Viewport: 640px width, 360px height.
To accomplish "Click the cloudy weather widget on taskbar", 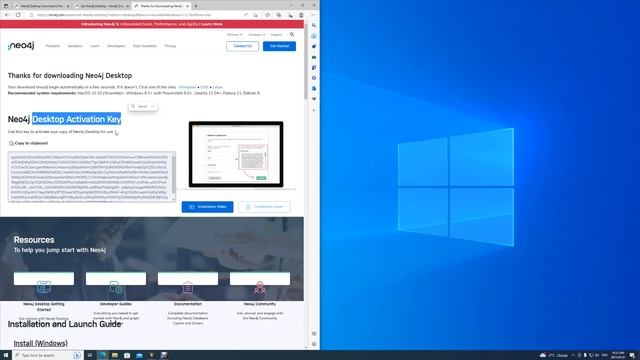I will point(554,355).
